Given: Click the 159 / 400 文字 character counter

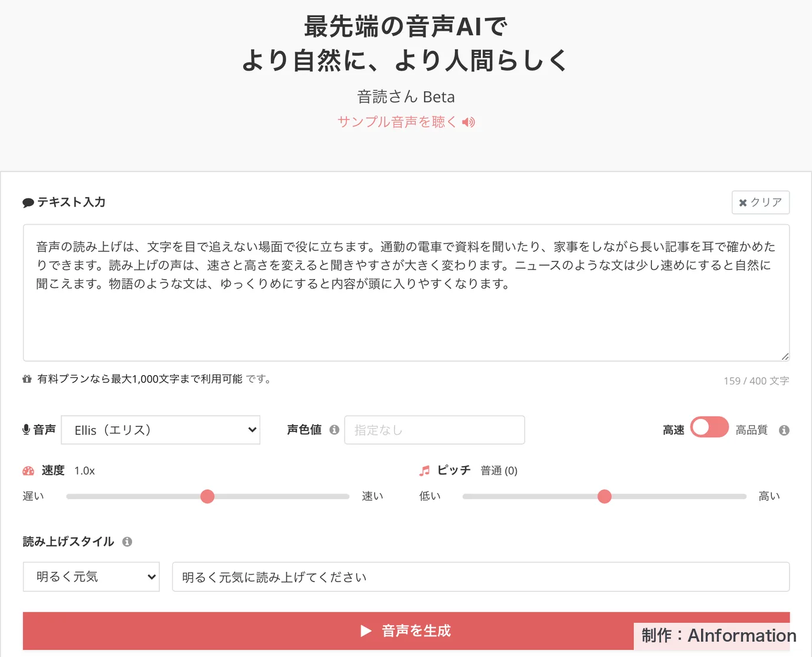Looking at the screenshot, I should (x=757, y=381).
